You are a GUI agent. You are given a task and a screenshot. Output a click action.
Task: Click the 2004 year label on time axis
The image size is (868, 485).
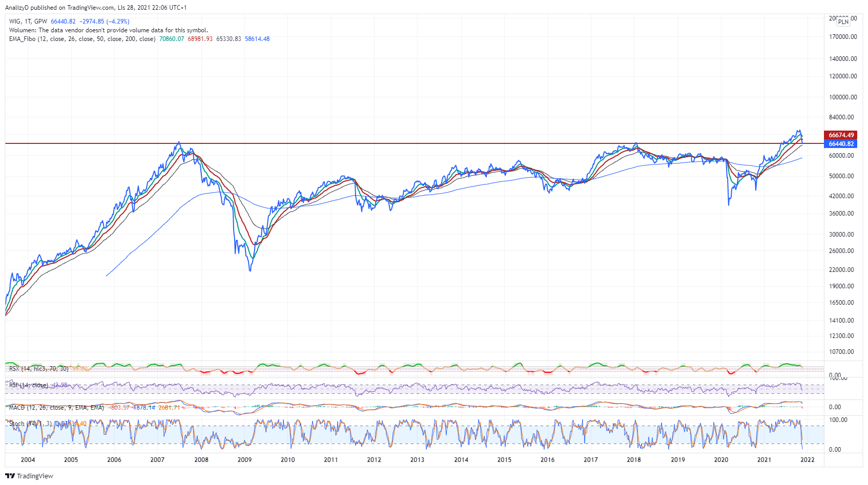[x=28, y=459]
